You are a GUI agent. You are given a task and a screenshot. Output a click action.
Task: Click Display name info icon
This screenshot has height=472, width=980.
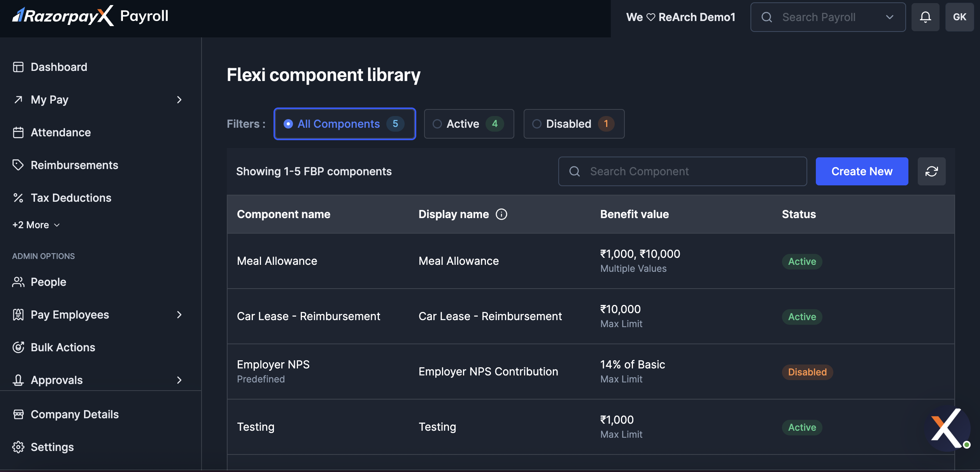501,214
